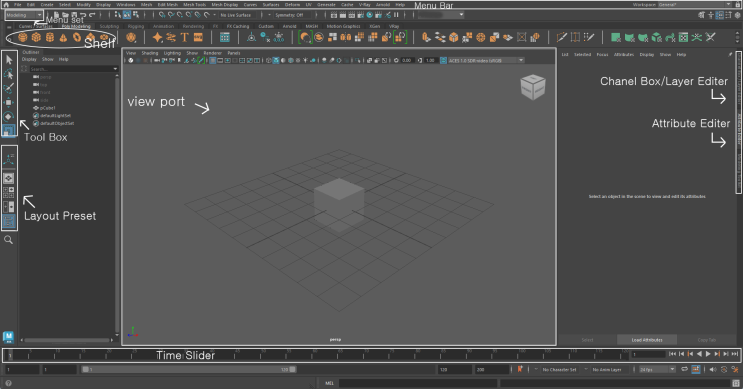The height and width of the screenshot is (389, 743).
Task: Select the Paint selection tool
Action: 9,88
